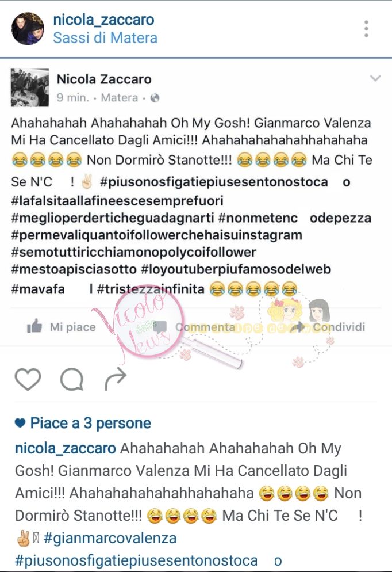
Task: Open the #gianmarcovalenza hashtag
Action: tap(110, 538)
